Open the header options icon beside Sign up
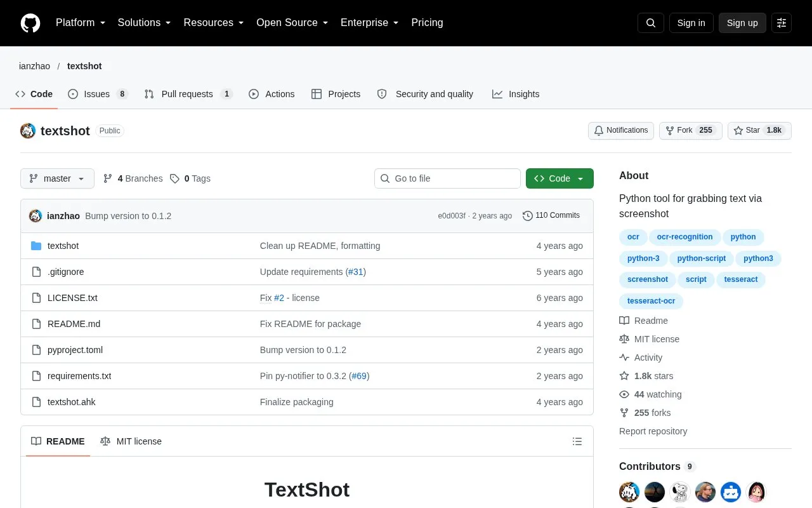 [782, 23]
